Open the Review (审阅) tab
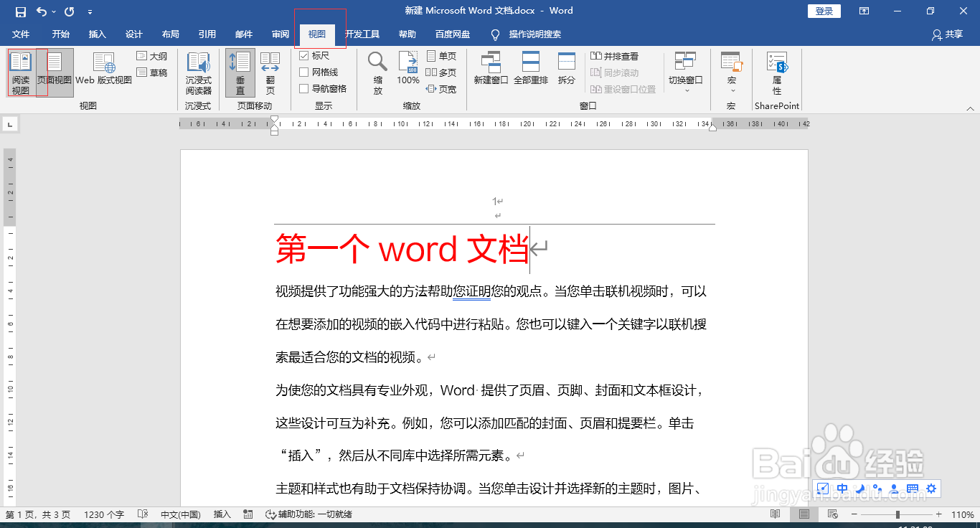 tap(281, 34)
